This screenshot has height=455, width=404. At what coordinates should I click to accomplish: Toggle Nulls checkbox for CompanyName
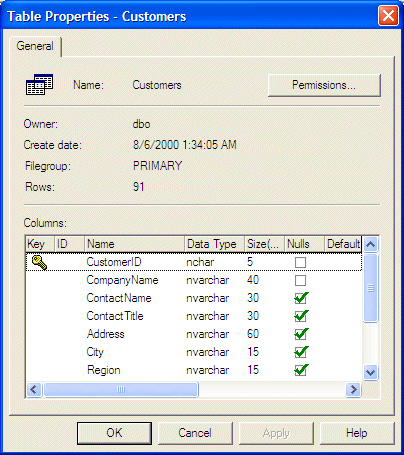click(x=300, y=280)
